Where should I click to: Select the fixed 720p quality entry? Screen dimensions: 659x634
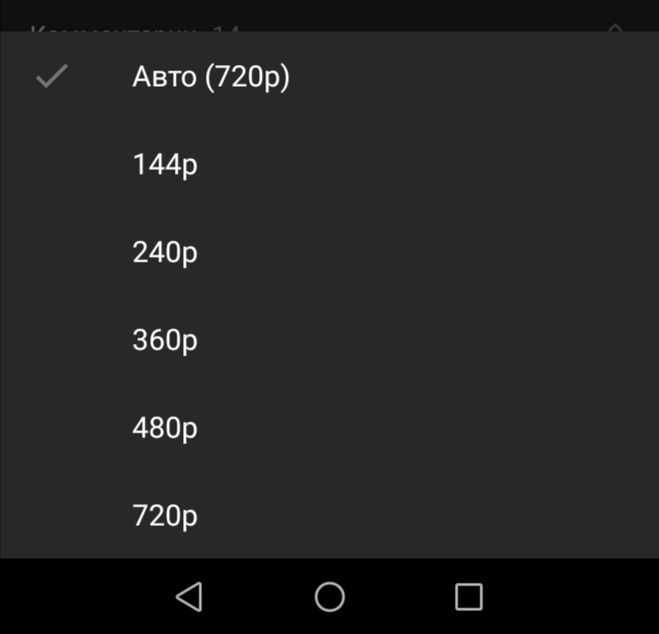[x=165, y=516]
